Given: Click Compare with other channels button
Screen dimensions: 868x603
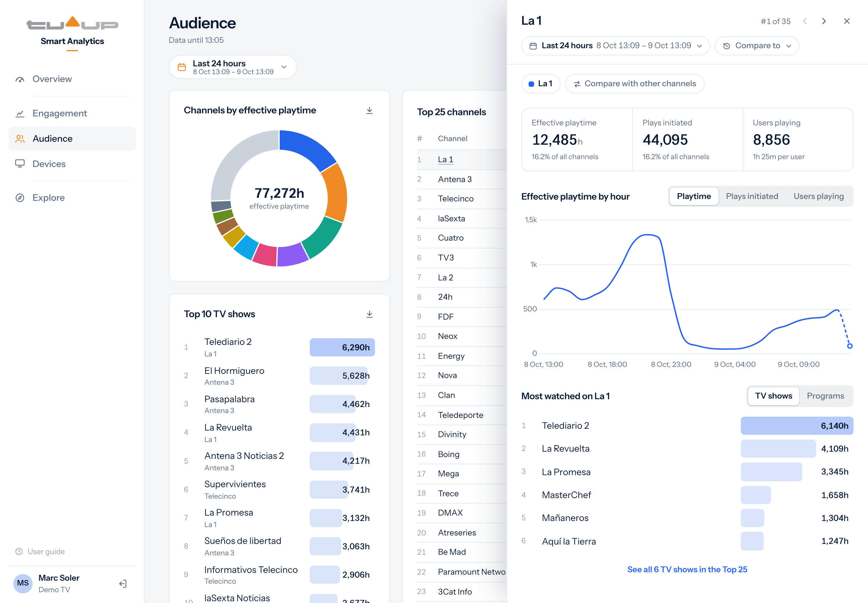Looking at the screenshot, I should [x=634, y=84].
